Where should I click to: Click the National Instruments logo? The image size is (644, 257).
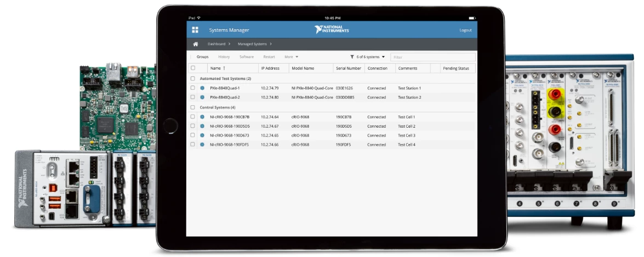click(332, 30)
